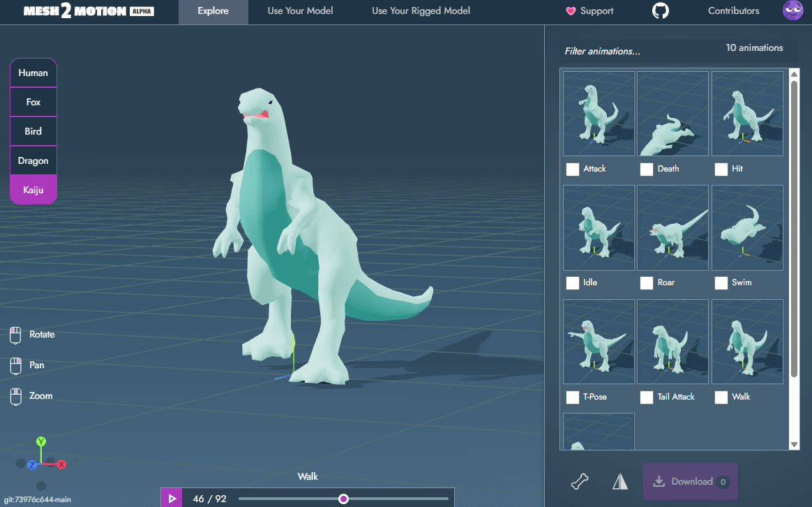Viewport: 812px width, 507px height.
Task: Toggle skeleton bone view icon
Action: click(580, 482)
